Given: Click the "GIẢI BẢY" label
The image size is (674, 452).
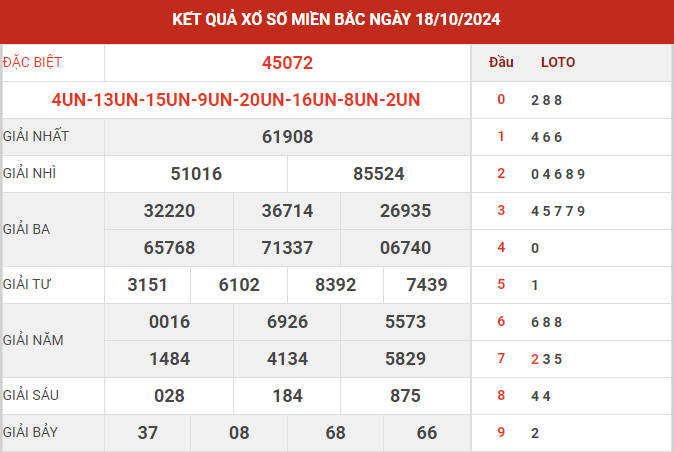Looking at the screenshot, I should point(30,432).
